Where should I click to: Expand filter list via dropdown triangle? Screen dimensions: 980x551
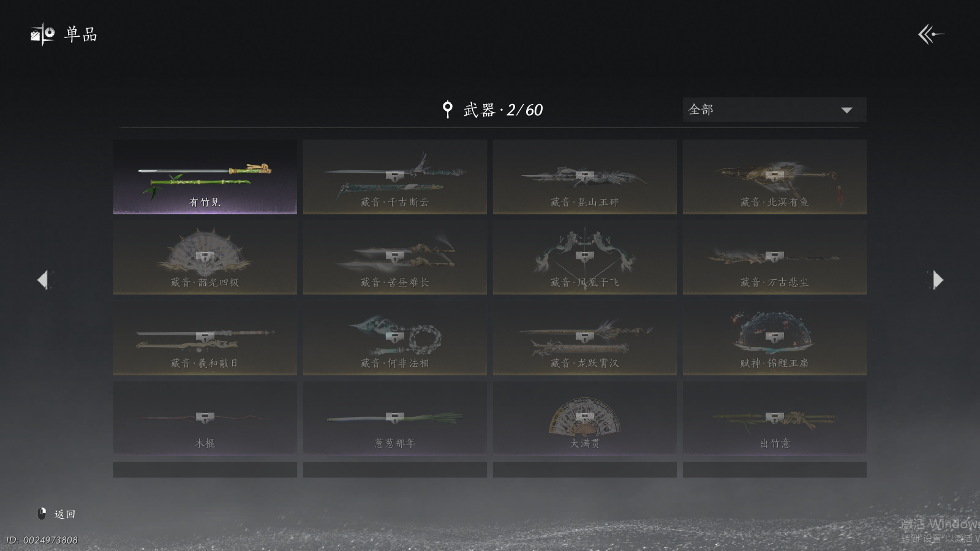pyautogui.click(x=846, y=110)
